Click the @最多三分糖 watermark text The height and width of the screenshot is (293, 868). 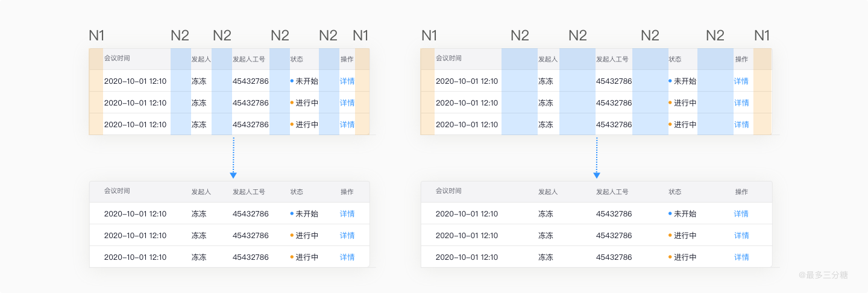(x=823, y=275)
